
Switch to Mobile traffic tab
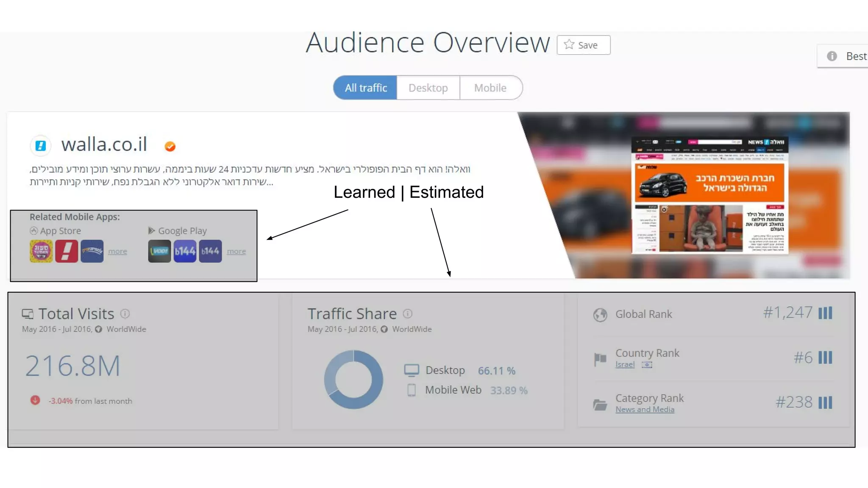tap(490, 88)
